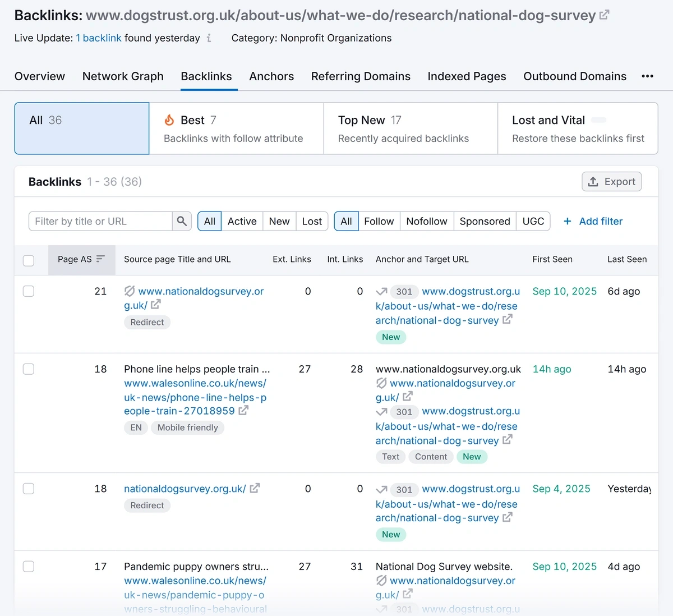Click the Live Update info icon

(209, 38)
